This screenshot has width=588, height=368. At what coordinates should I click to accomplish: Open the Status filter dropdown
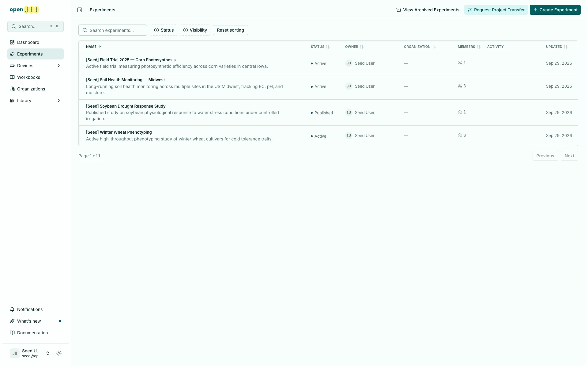click(x=164, y=30)
